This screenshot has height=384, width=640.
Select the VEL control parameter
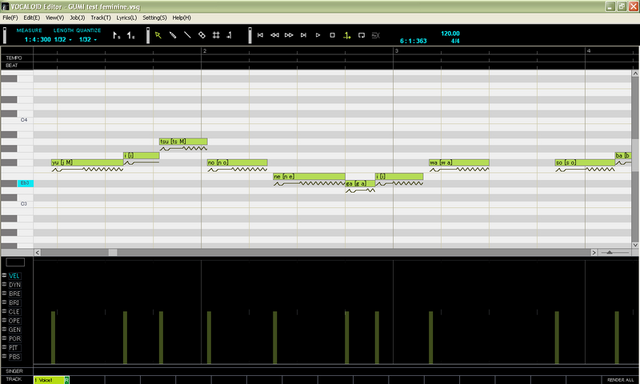coord(14,276)
